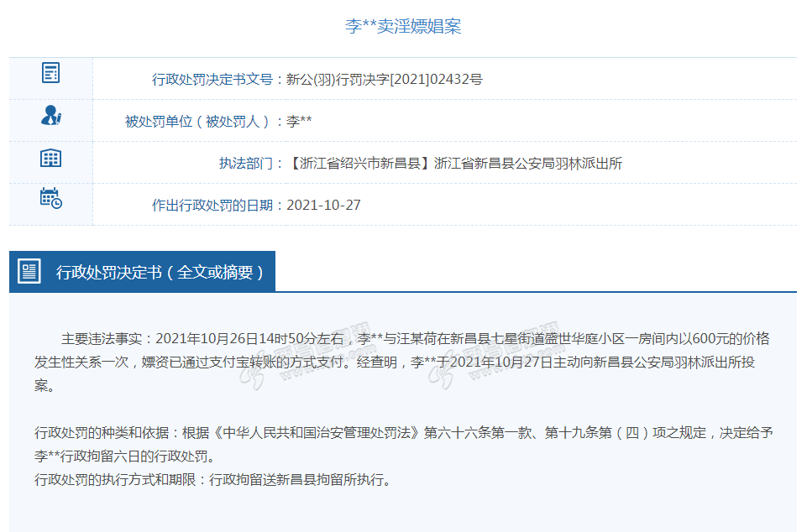Click the document icon beside the decision number row

click(x=50, y=74)
